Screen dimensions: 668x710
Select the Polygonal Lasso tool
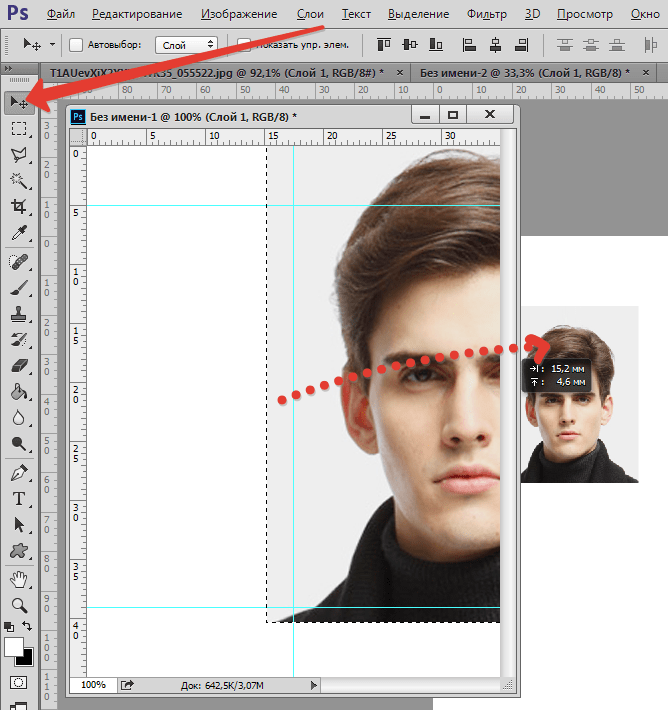[19, 155]
